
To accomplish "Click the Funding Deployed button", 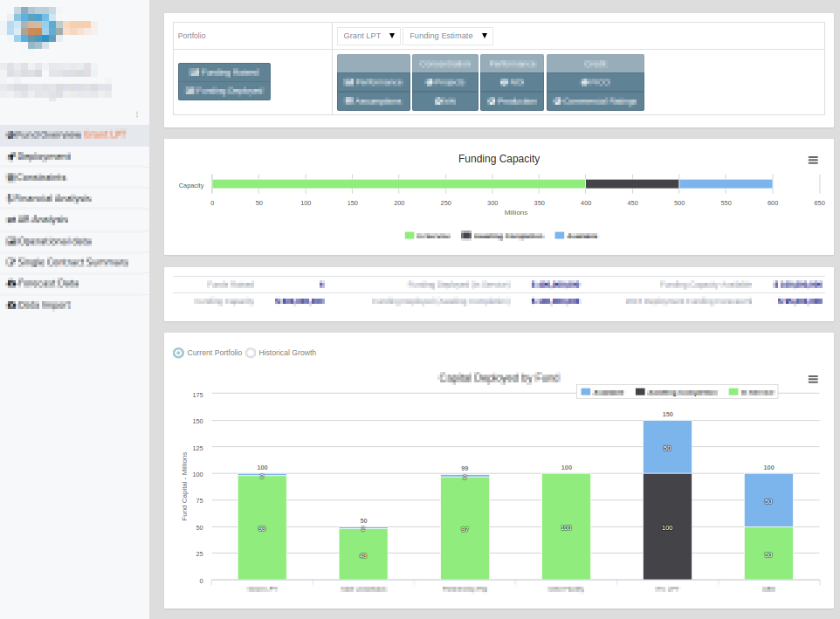I will [x=224, y=91].
